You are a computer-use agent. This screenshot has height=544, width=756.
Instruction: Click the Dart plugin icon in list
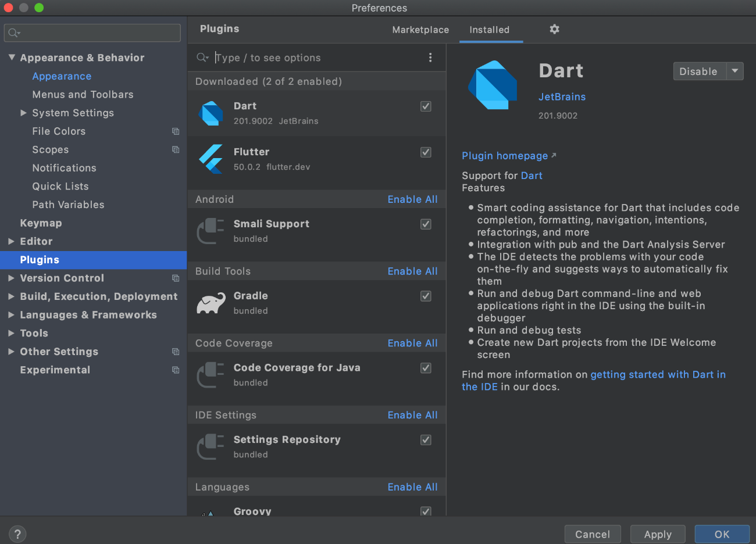[x=211, y=113]
